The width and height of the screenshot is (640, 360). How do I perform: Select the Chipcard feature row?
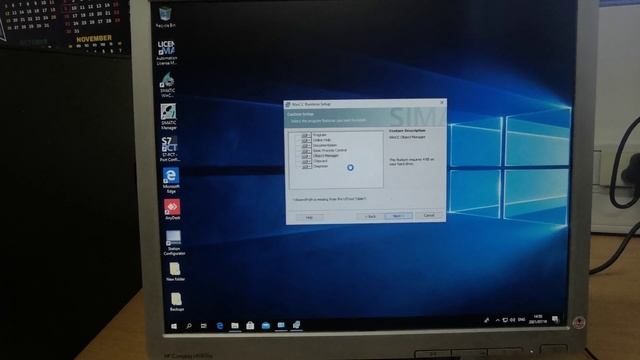(320, 161)
